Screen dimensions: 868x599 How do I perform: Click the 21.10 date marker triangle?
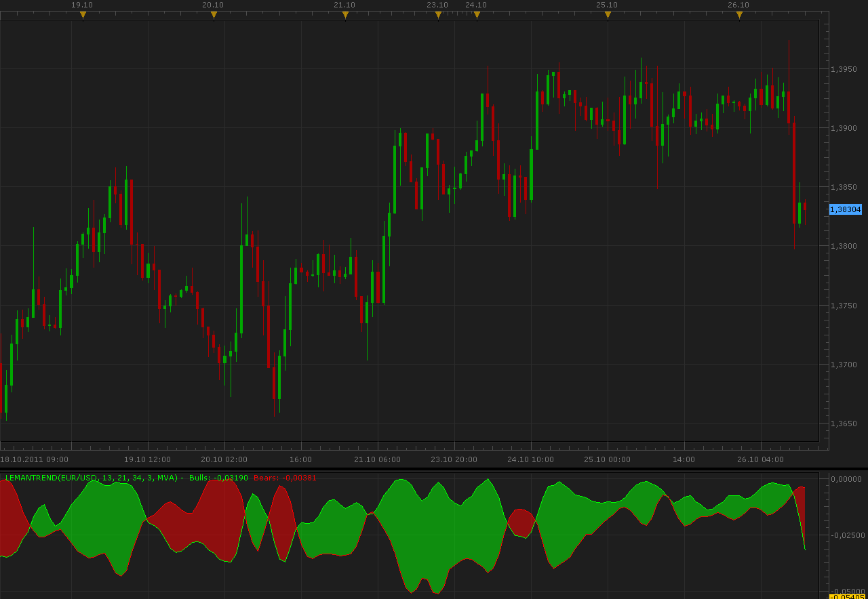[x=345, y=14]
